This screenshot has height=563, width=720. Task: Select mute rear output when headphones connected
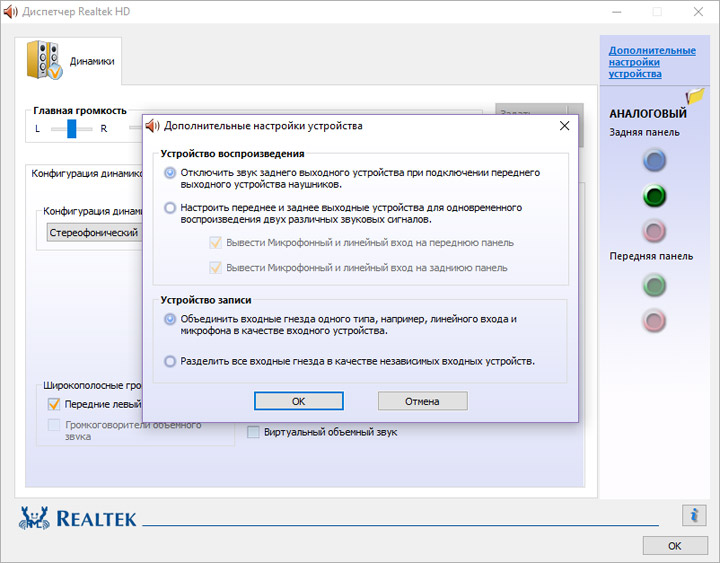[x=170, y=173]
